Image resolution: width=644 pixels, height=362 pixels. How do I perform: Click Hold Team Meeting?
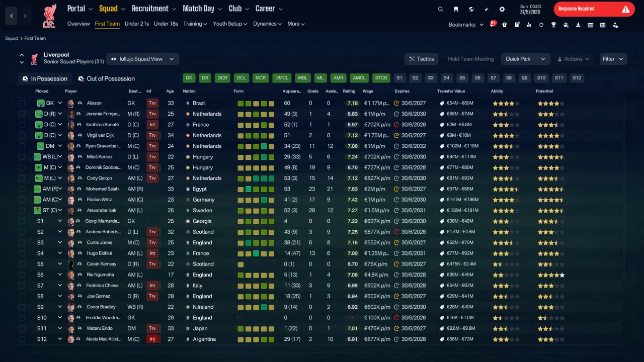(471, 59)
